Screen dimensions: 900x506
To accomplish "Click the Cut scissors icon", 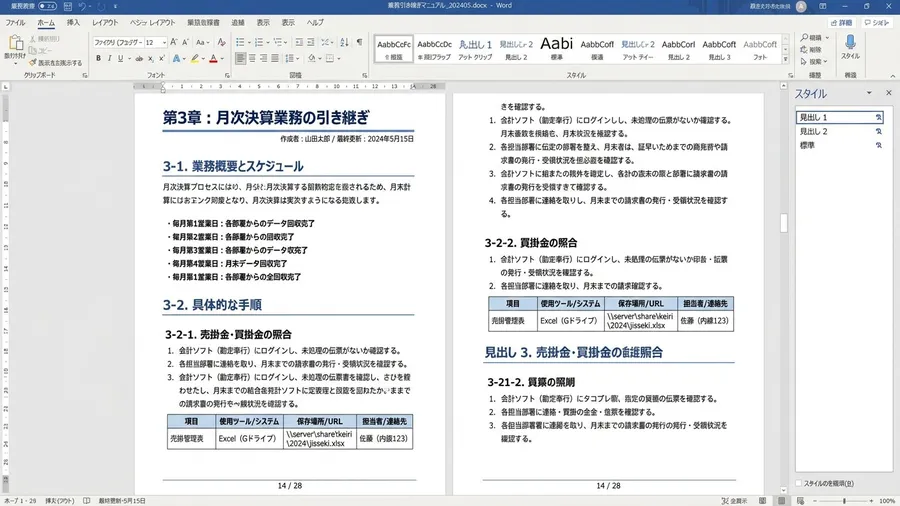I will coord(32,39).
